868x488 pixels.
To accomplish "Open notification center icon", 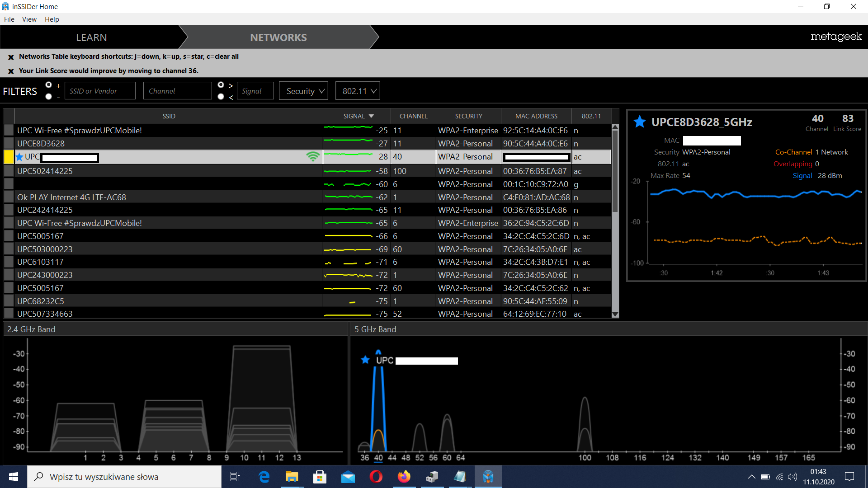I will point(849,477).
